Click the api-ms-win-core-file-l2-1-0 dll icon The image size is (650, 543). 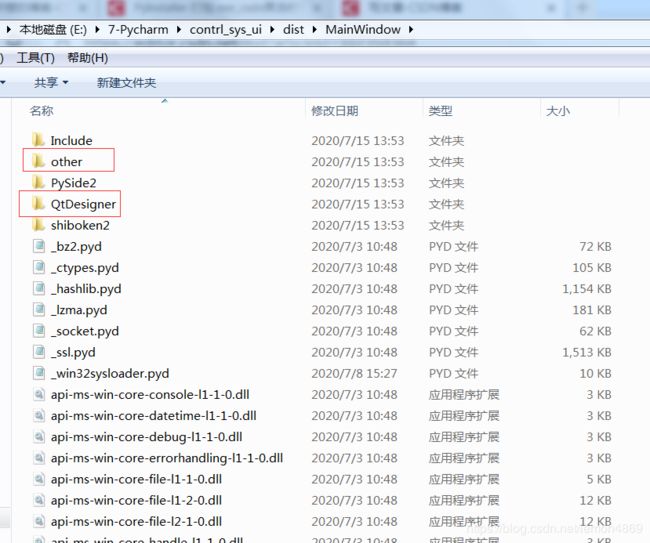tap(39, 521)
